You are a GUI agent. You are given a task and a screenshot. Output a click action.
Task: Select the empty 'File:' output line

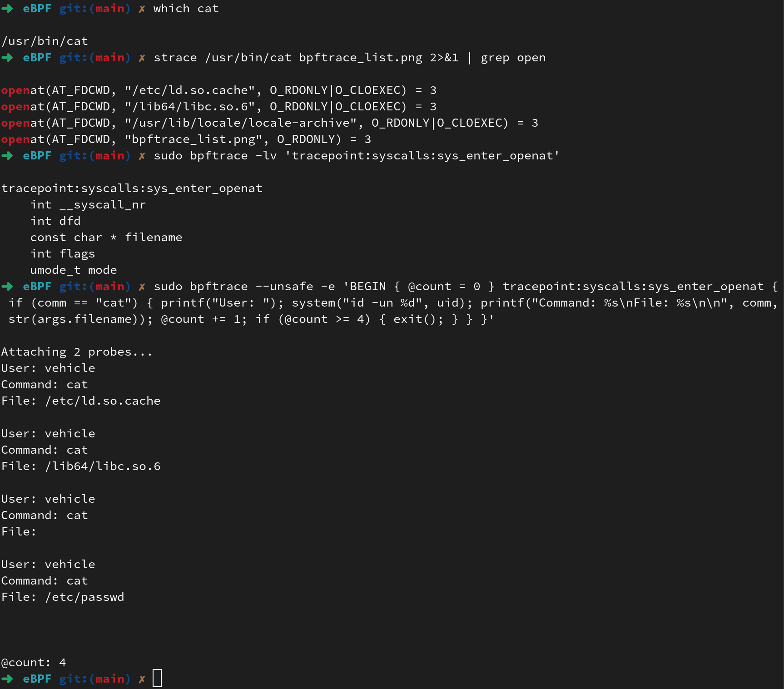(19, 532)
